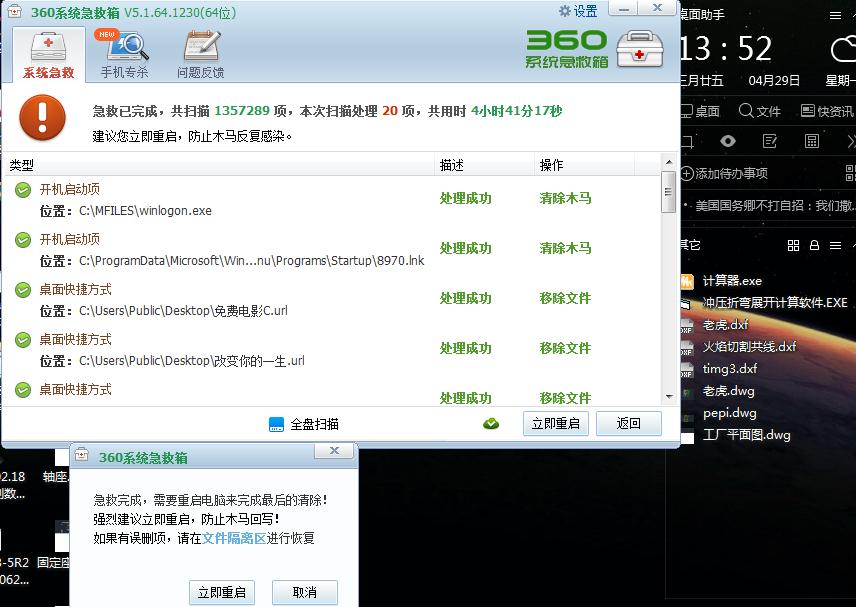Open 冲压折弯展开计算软件.EXE

pos(774,303)
